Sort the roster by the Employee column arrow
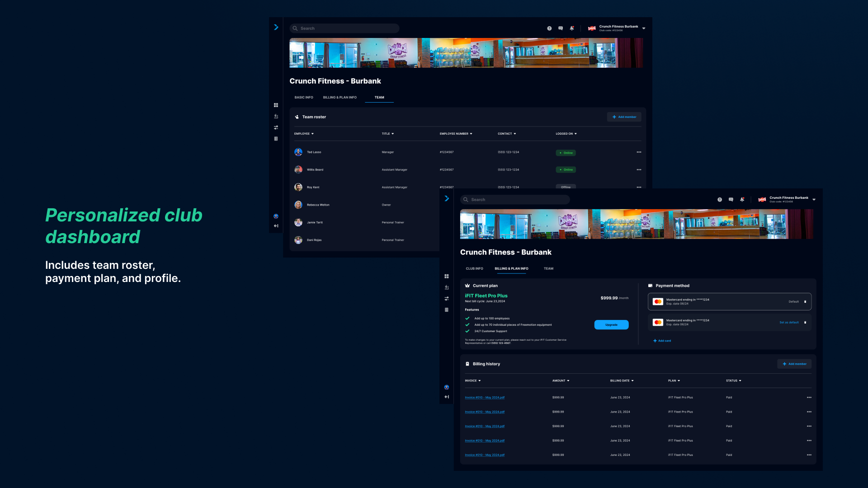This screenshot has height=488, width=868. [312, 134]
